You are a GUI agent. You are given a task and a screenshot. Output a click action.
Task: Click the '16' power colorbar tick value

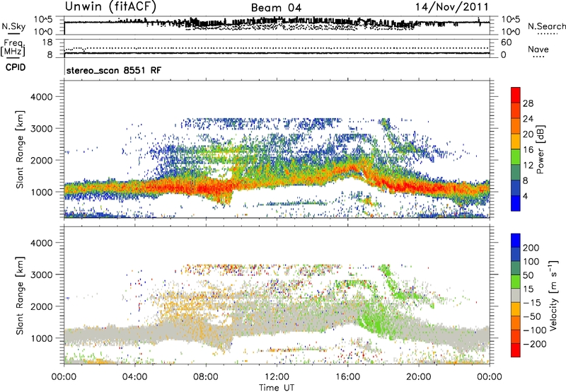pos(528,150)
